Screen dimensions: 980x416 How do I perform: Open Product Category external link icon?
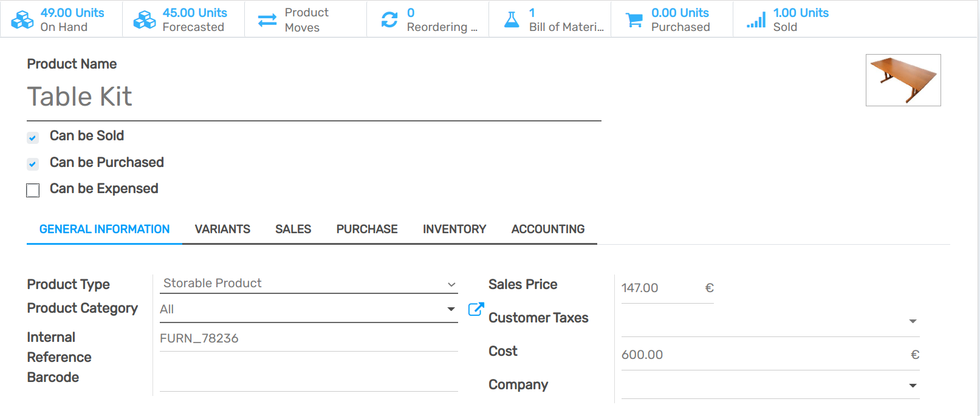tap(476, 309)
